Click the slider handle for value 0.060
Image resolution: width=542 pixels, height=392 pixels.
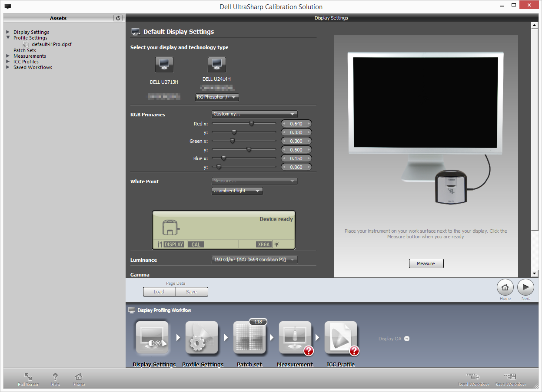point(219,167)
